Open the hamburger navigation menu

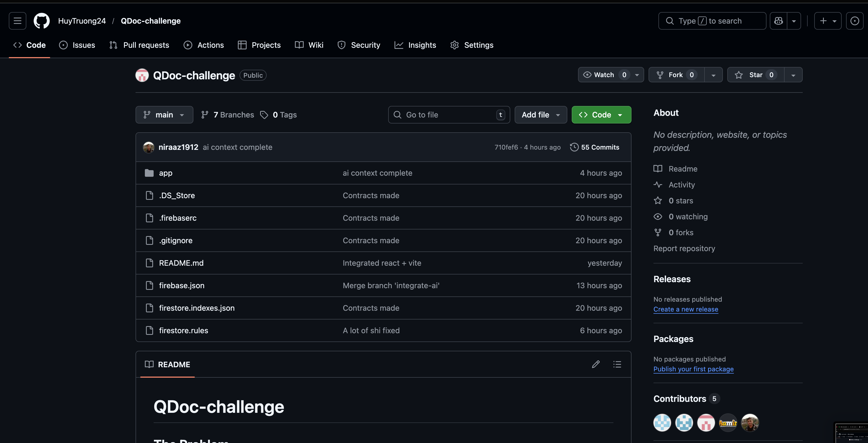tap(18, 21)
